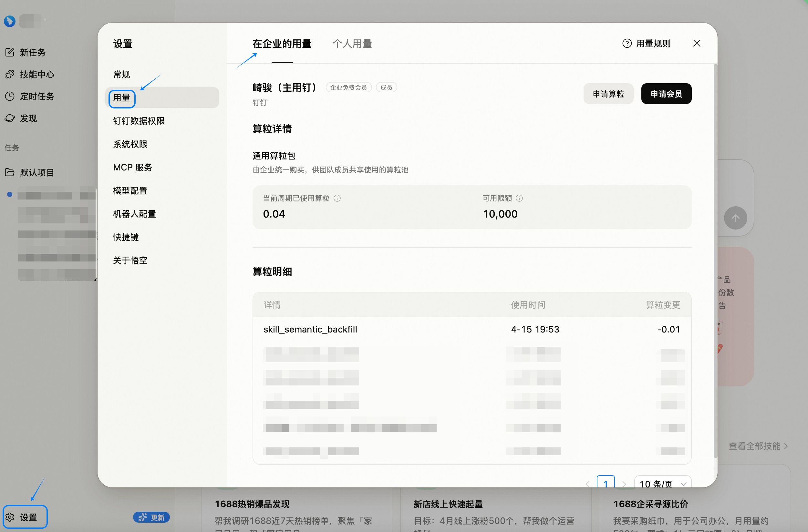Viewport: 808px width, 532px height.
Task: Open 发现 in left sidebar
Action: point(28,118)
